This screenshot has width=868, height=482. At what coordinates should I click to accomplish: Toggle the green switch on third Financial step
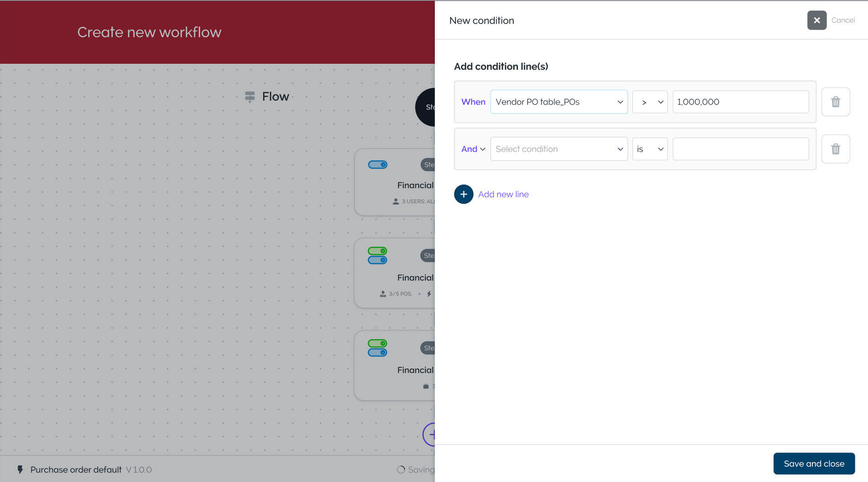click(377, 343)
